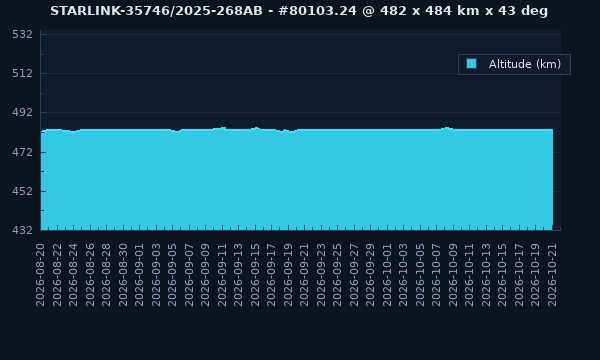Click the y-axis label 472
Screen dimensions: 600x360
[22, 152]
